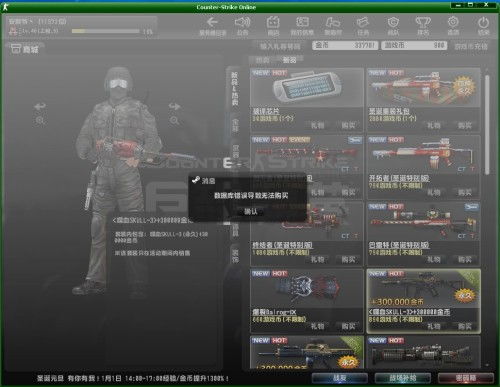Click the green 战场补给 bottom button
The height and width of the screenshot is (387, 500).
(x=403, y=378)
